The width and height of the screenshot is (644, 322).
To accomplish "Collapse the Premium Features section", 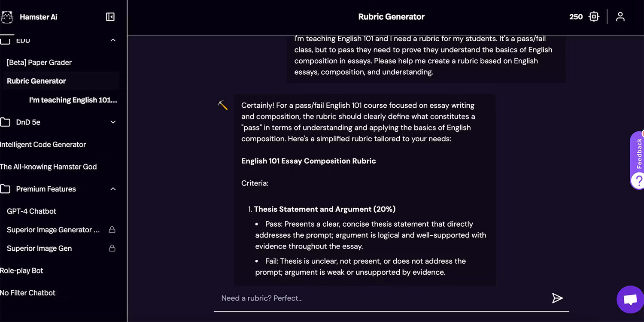I will click(113, 189).
